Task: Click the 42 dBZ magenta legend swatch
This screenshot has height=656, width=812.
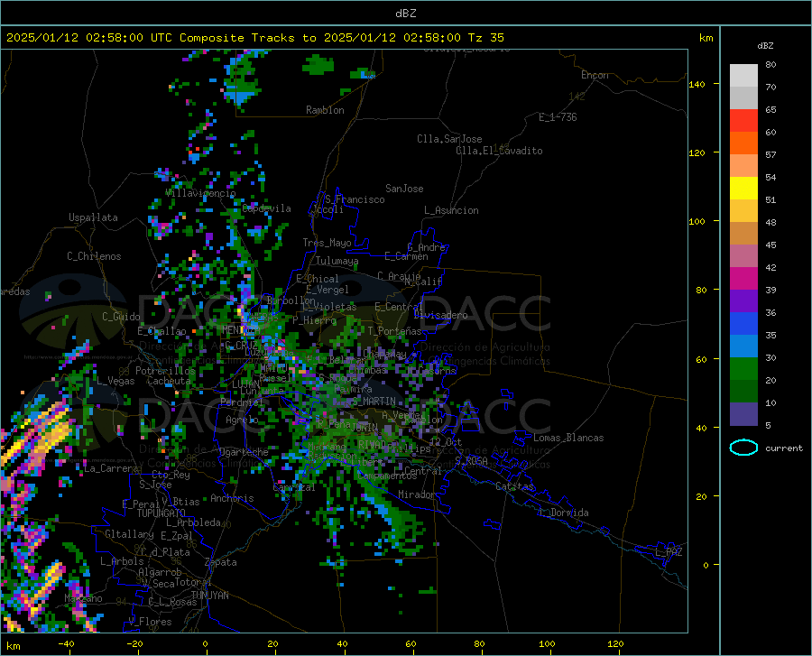Action: tap(743, 279)
